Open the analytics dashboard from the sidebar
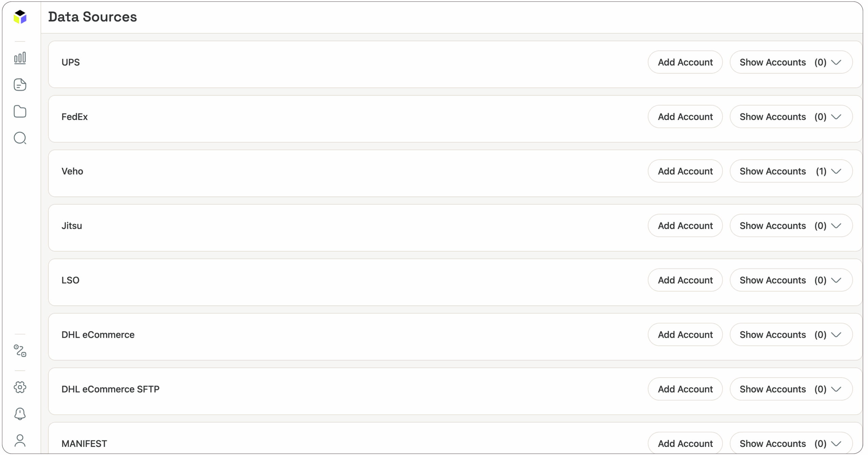 click(x=20, y=58)
